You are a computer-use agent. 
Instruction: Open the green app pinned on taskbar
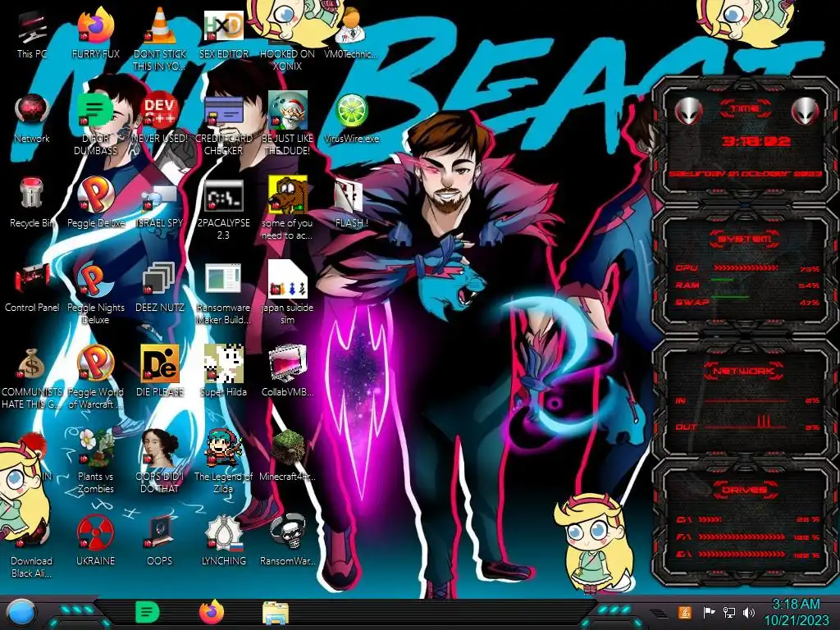tap(147, 612)
